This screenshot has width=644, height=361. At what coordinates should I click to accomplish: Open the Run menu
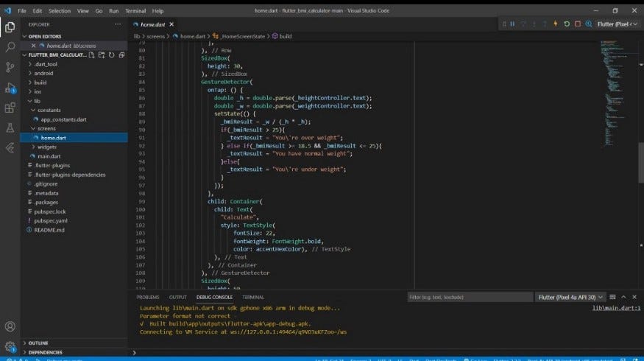(x=114, y=11)
